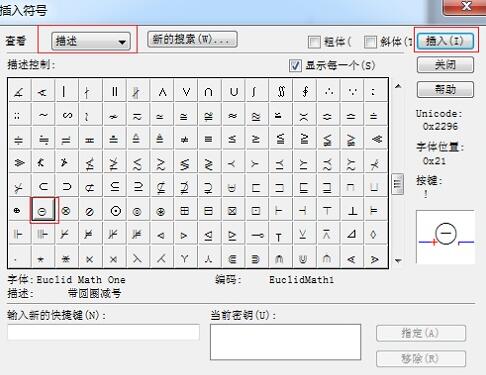Click the circled minus preview image
Screen dimensions: 486x375
coord(445,237)
